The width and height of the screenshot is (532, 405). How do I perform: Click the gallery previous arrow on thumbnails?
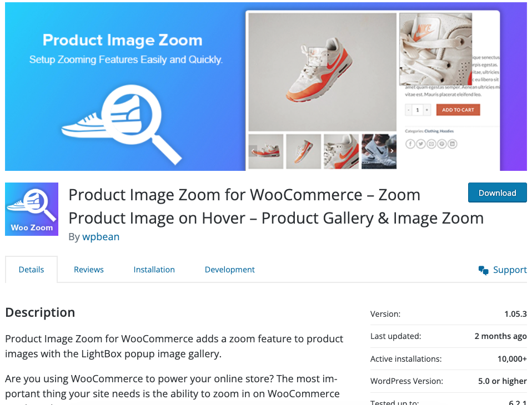tap(253, 151)
